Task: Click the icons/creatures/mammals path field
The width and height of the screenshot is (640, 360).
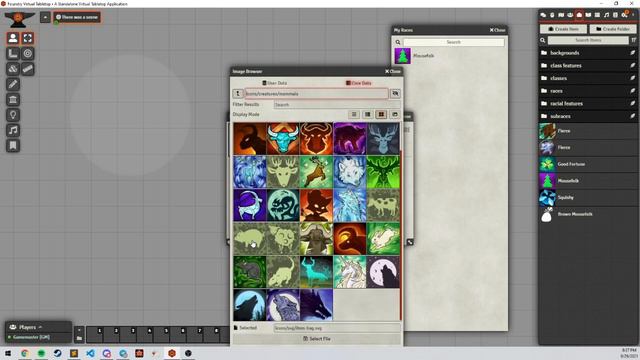Action: pos(316,94)
